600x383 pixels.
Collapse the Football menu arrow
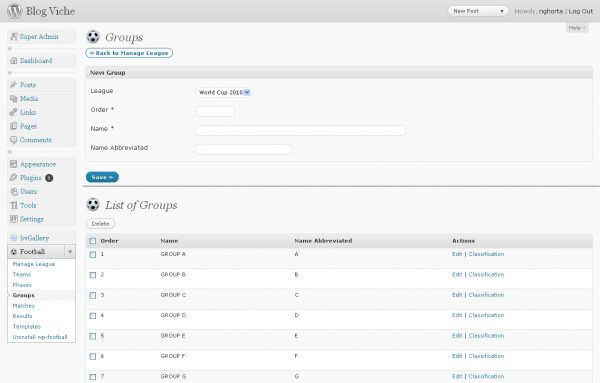(70, 251)
